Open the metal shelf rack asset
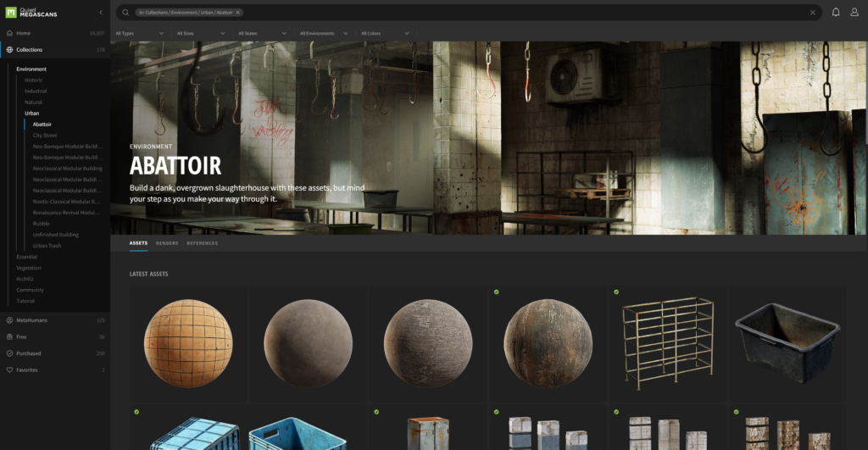The image size is (868, 450). click(x=668, y=343)
